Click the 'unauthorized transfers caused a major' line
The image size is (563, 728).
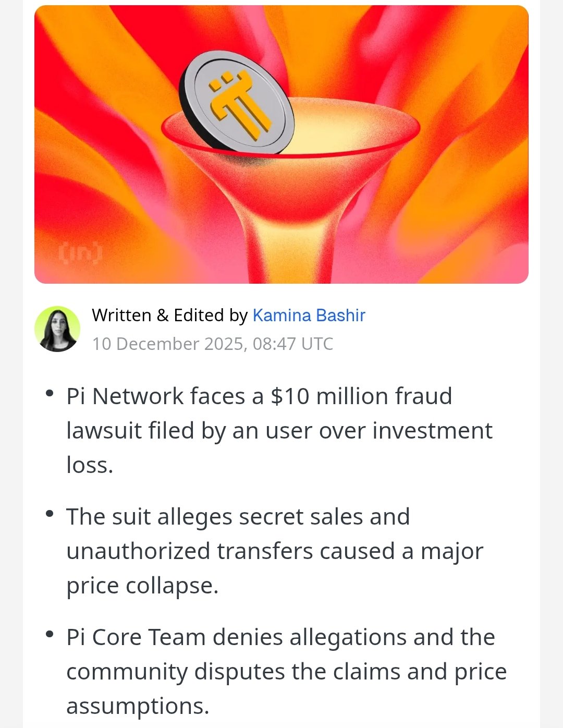coord(275,551)
